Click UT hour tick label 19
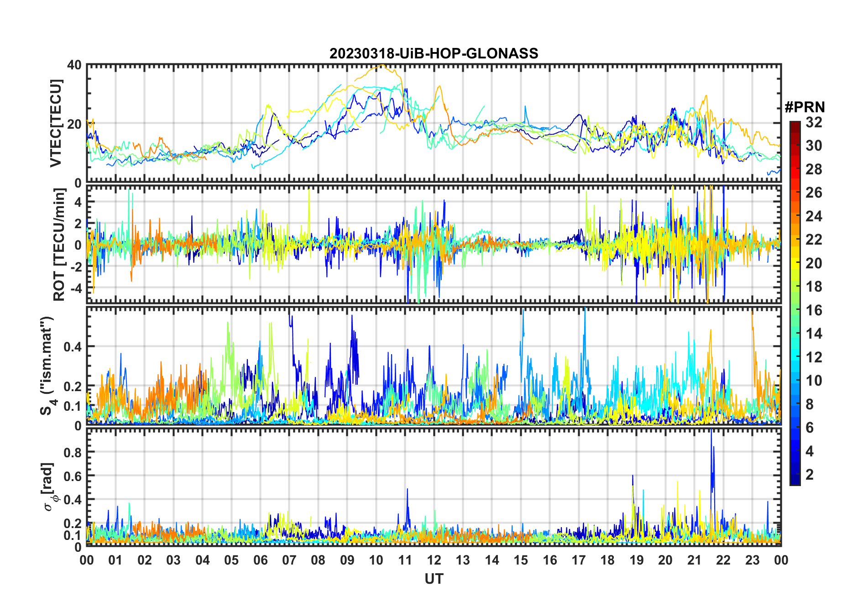The width and height of the screenshot is (868, 607). pos(637,560)
